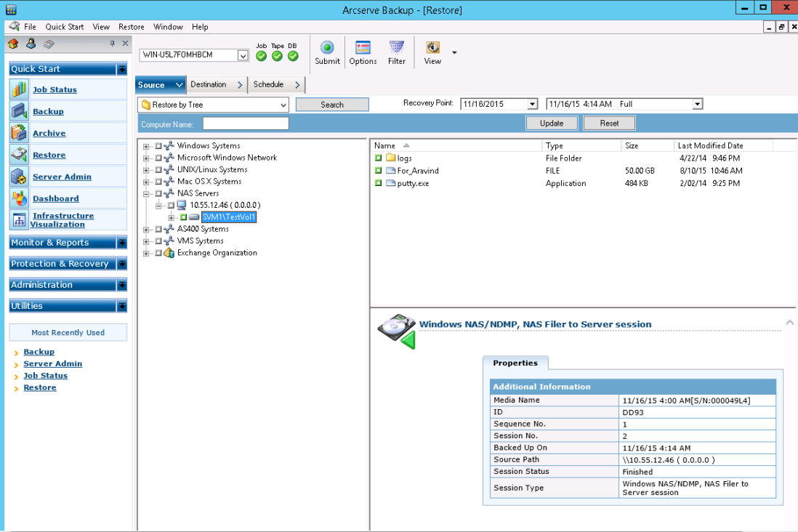Click the Archive sidebar icon
The width and height of the screenshot is (798, 532).
pyautogui.click(x=19, y=133)
